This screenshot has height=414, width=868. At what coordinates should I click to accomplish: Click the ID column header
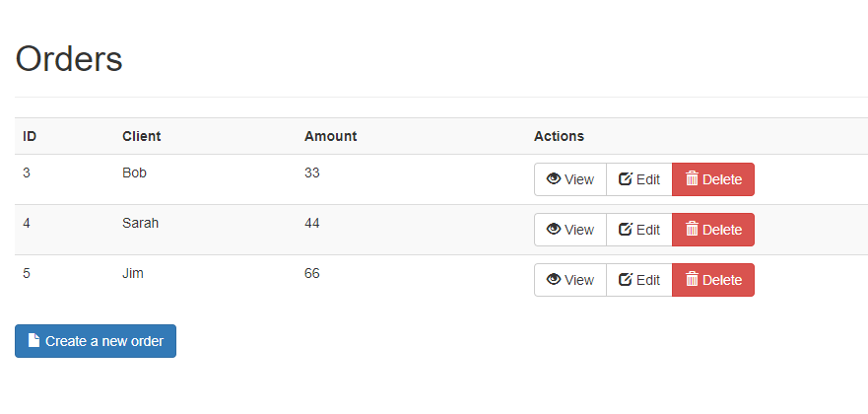pos(30,136)
